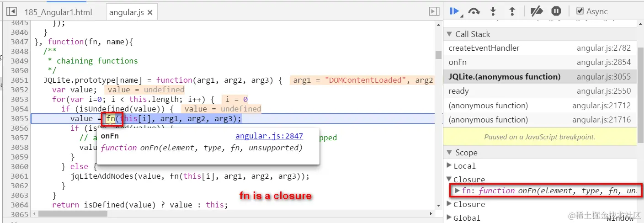The width and height of the screenshot is (644, 223).
Task: Step out of current function
Action: [x=512, y=11]
